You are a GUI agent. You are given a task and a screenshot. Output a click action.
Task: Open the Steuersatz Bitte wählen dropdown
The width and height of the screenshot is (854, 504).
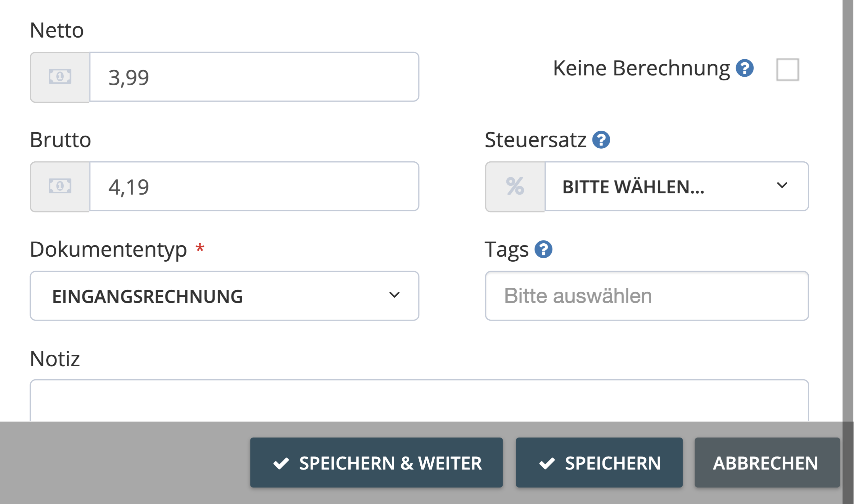pyautogui.click(x=677, y=186)
